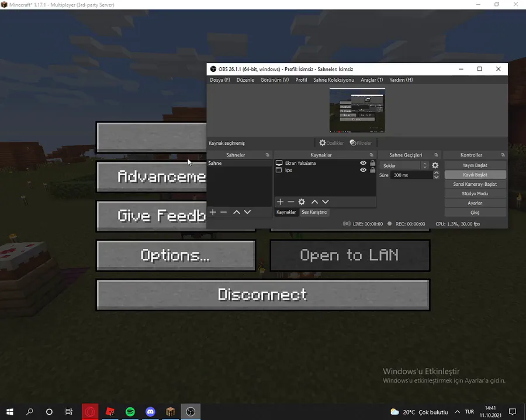Open Opera browser from the taskbar
The image size is (526, 420).
tap(90, 412)
